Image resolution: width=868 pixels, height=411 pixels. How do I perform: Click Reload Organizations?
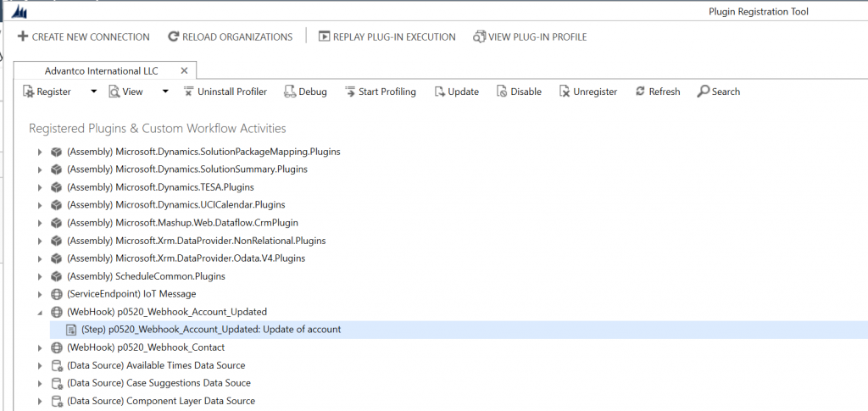(x=231, y=37)
